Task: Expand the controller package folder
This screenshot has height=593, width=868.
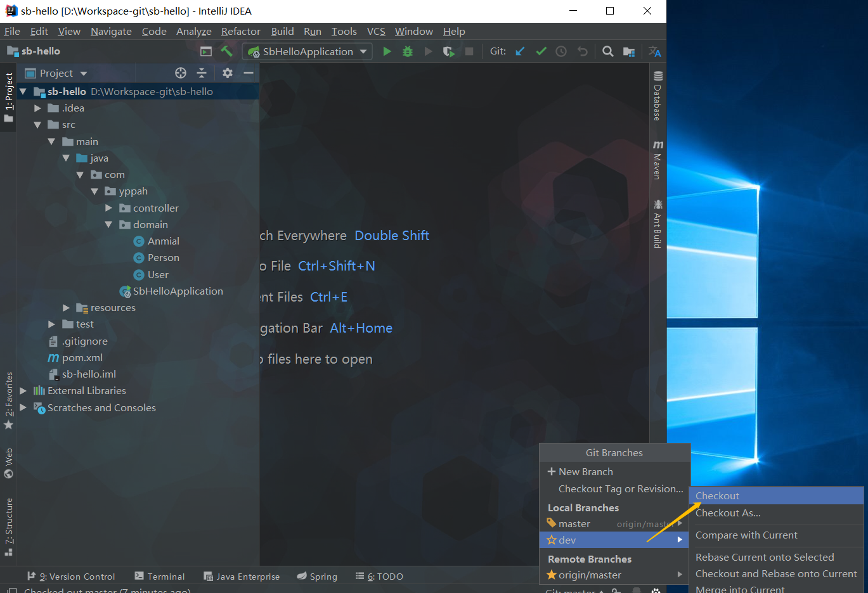Action: (x=108, y=208)
